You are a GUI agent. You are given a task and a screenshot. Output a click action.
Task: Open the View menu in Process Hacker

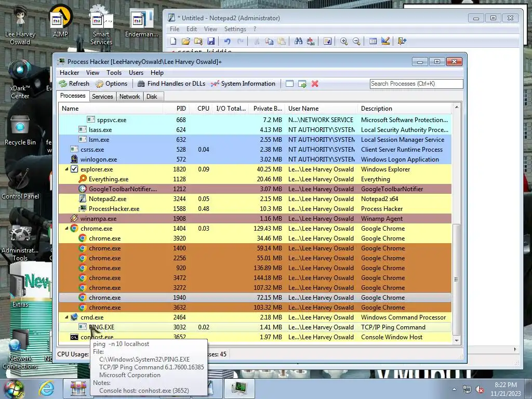92,73
